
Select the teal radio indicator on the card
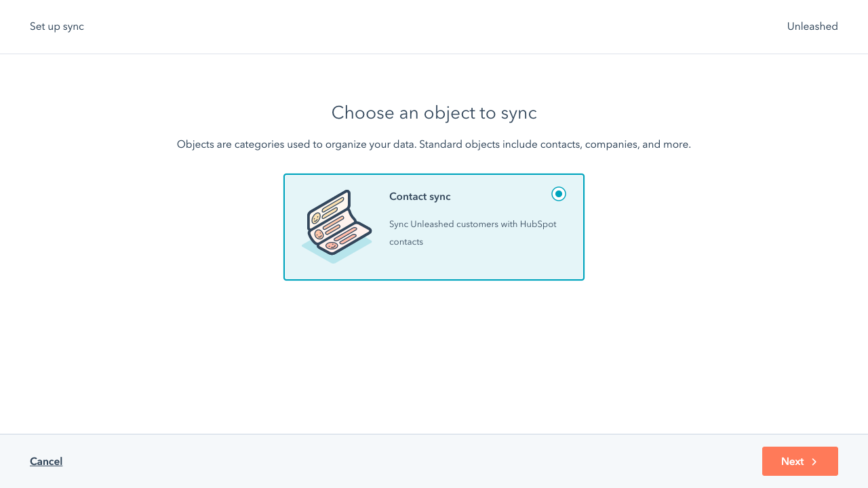click(559, 194)
